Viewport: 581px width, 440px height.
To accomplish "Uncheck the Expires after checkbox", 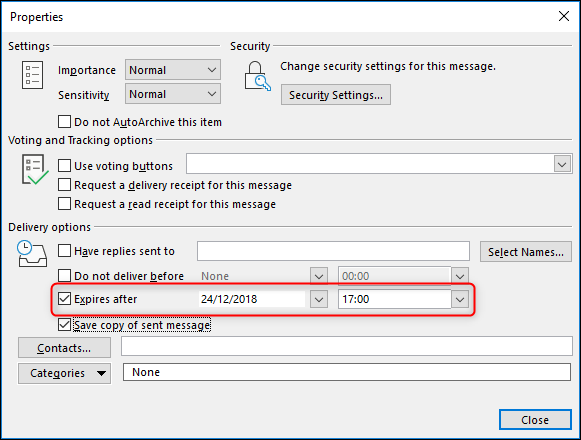I will (x=64, y=298).
